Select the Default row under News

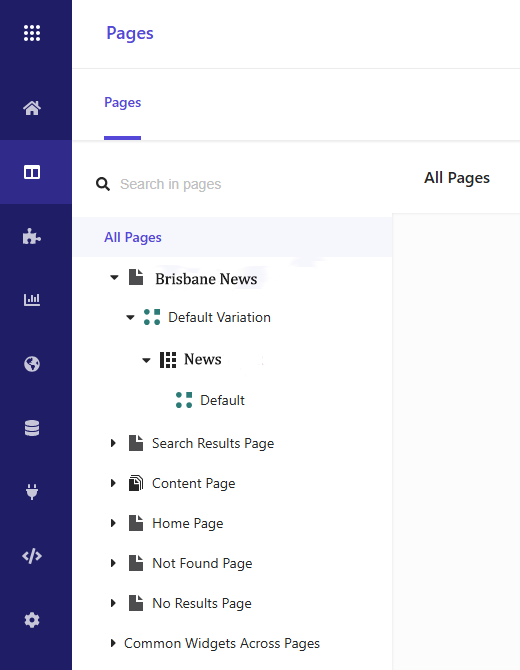tap(222, 400)
